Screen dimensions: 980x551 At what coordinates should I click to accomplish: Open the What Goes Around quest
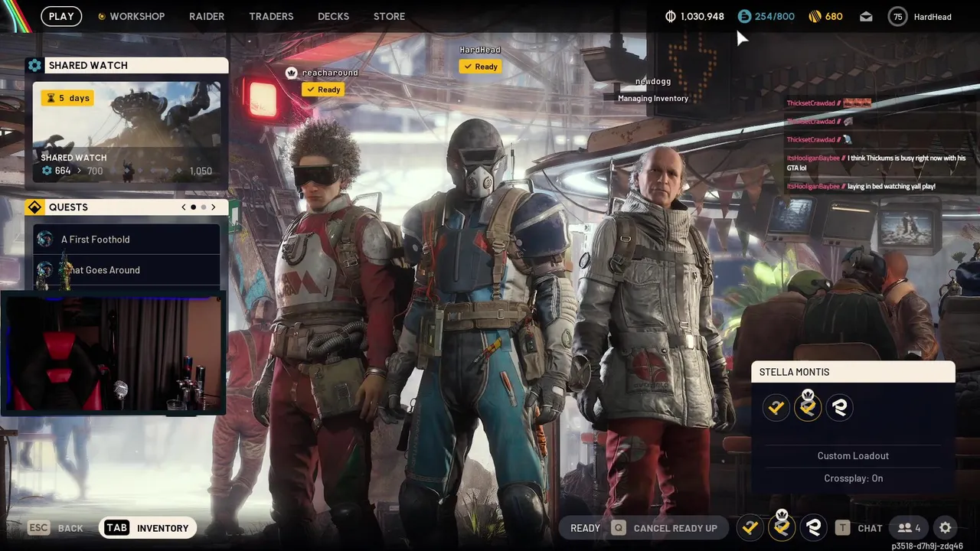[126, 270]
